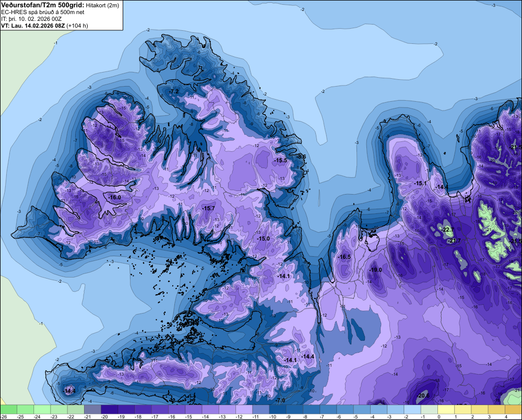Click the title text 'Veðurstofan/T2m 500grid:'
The image size is (522, 420).
tap(43, 5)
